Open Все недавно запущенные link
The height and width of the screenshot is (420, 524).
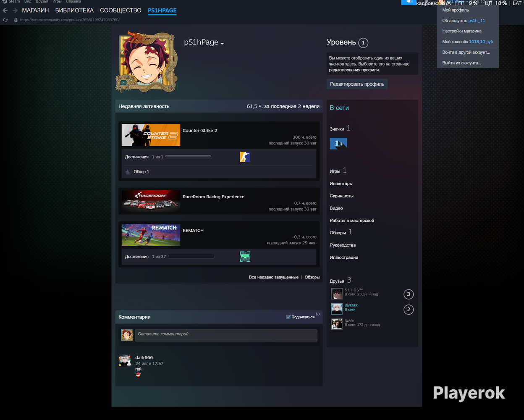[x=274, y=277]
